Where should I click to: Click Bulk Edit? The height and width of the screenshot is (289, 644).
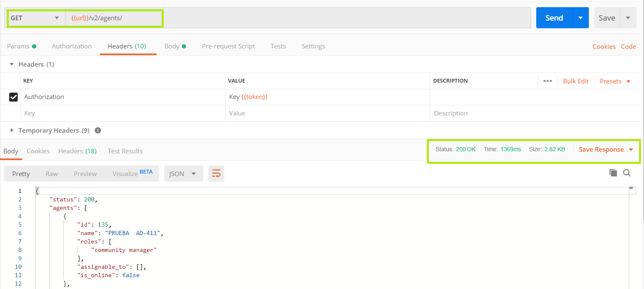[575, 81]
